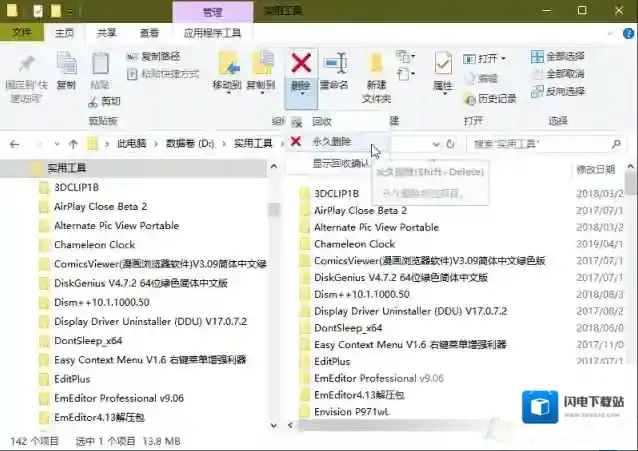Click the 修改日期 column header
The width and height of the screenshot is (638, 451).
[x=596, y=170]
